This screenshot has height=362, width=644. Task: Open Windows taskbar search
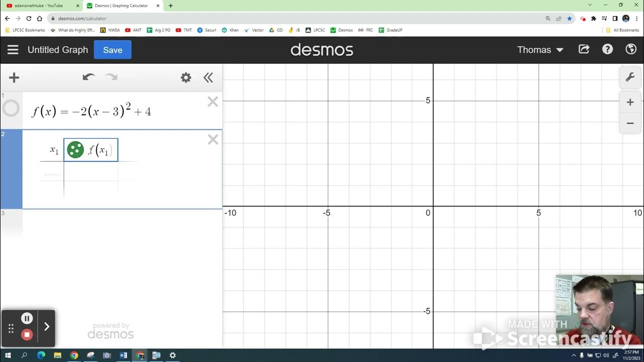tap(24, 355)
